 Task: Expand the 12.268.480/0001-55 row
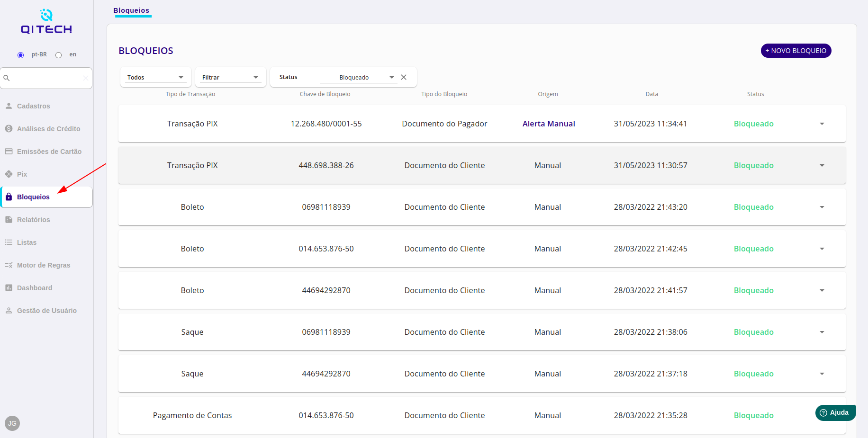point(822,124)
